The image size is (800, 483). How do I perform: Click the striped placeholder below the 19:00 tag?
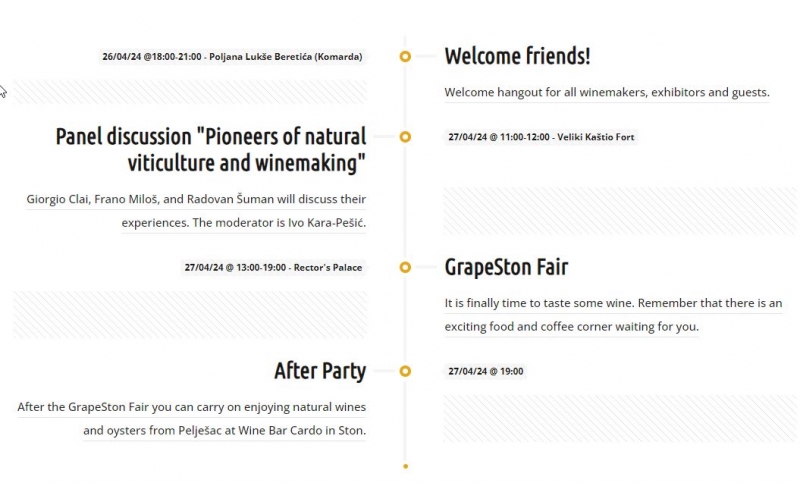[621, 418]
